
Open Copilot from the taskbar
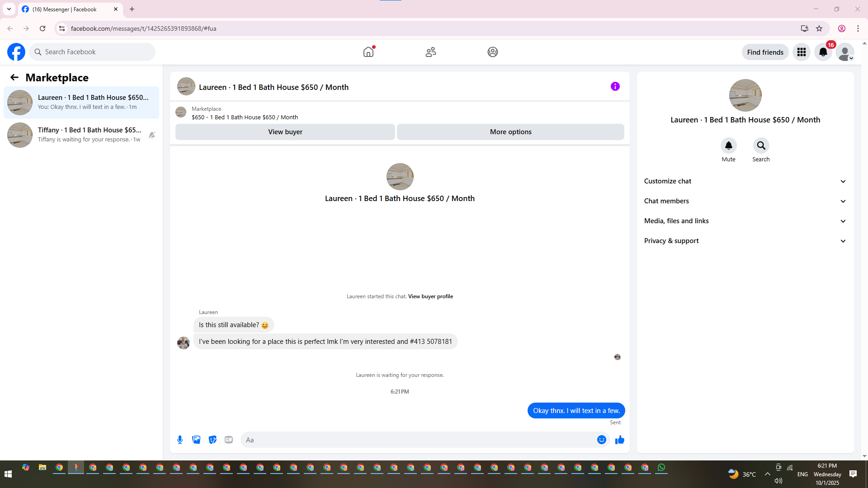[26, 468]
